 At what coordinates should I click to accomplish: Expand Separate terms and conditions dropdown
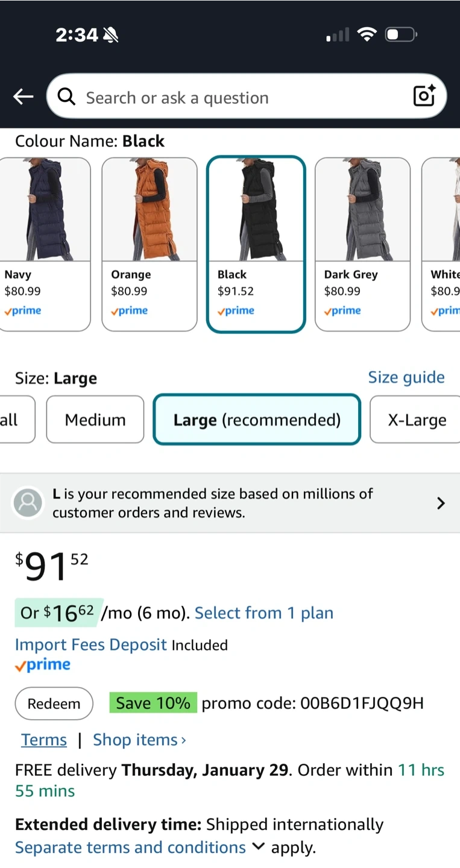258,847
